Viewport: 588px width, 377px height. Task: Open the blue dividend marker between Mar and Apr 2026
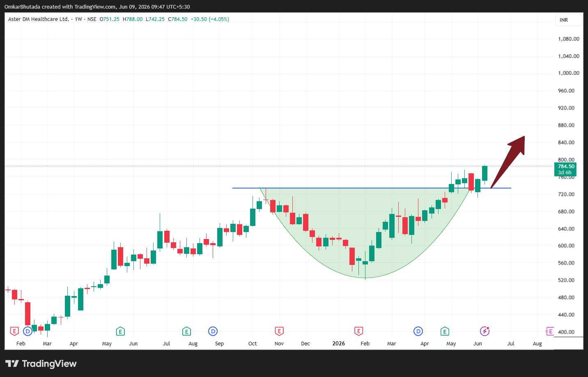[x=418, y=331]
